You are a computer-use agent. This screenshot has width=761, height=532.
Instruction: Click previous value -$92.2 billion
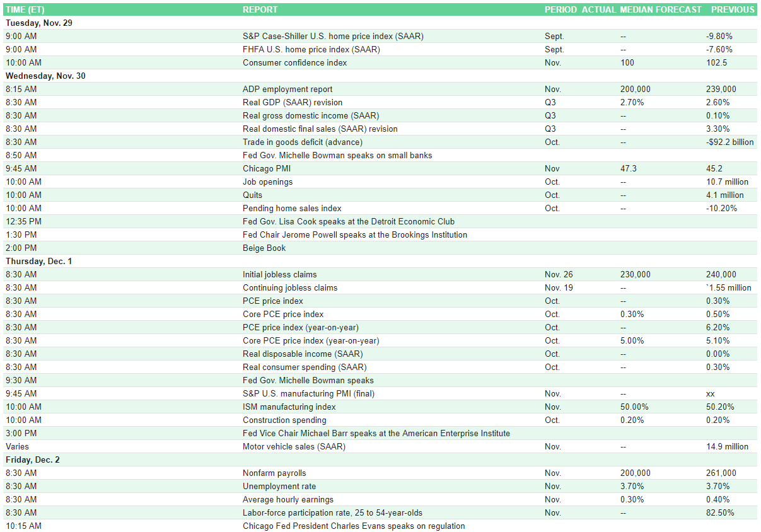click(x=730, y=142)
